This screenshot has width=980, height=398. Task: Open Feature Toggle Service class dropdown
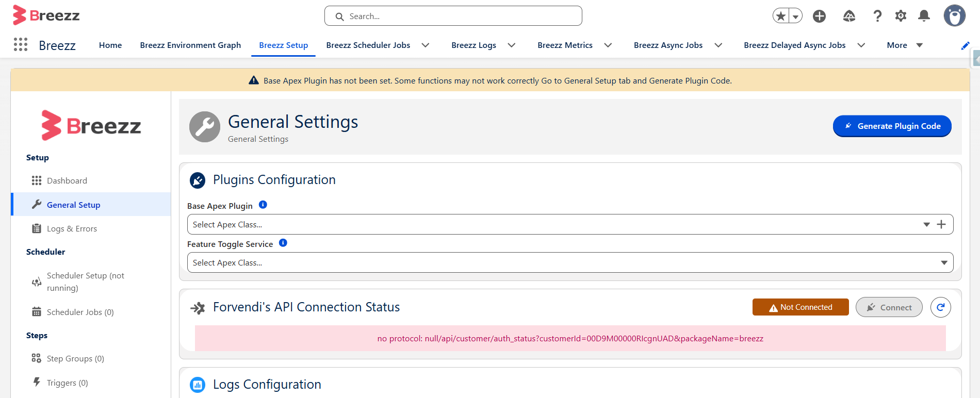coord(570,262)
